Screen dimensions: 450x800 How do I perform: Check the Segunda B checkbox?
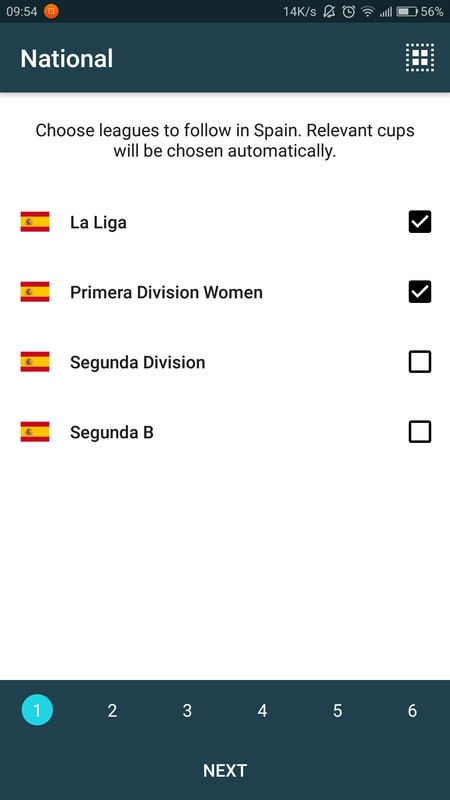point(420,432)
